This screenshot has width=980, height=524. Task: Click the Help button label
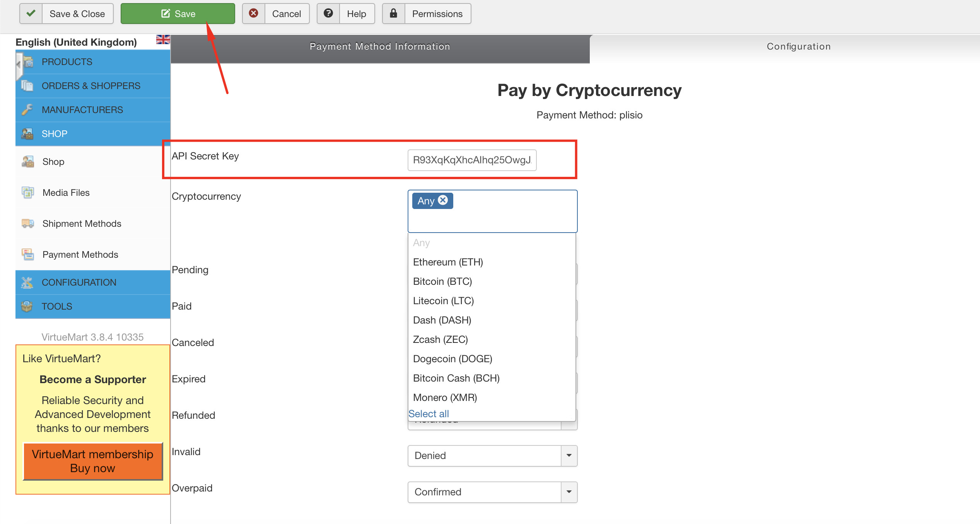pyautogui.click(x=357, y=14)
